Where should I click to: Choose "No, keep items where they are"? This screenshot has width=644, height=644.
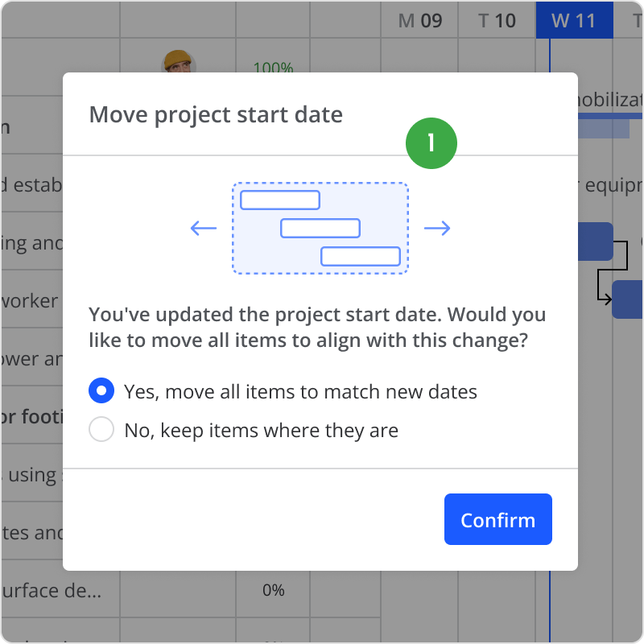(x=101, y=431)
